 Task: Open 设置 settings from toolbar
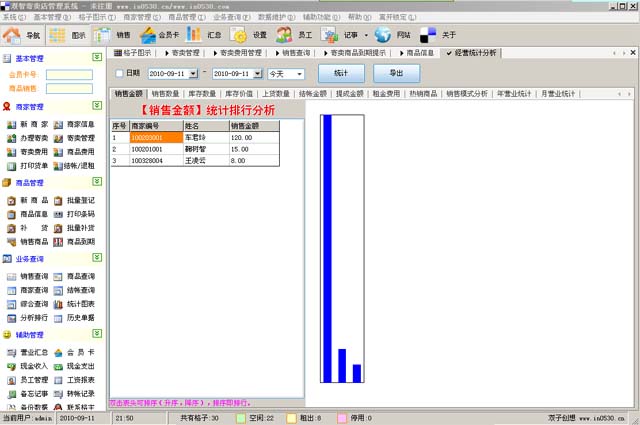point(249,35)
